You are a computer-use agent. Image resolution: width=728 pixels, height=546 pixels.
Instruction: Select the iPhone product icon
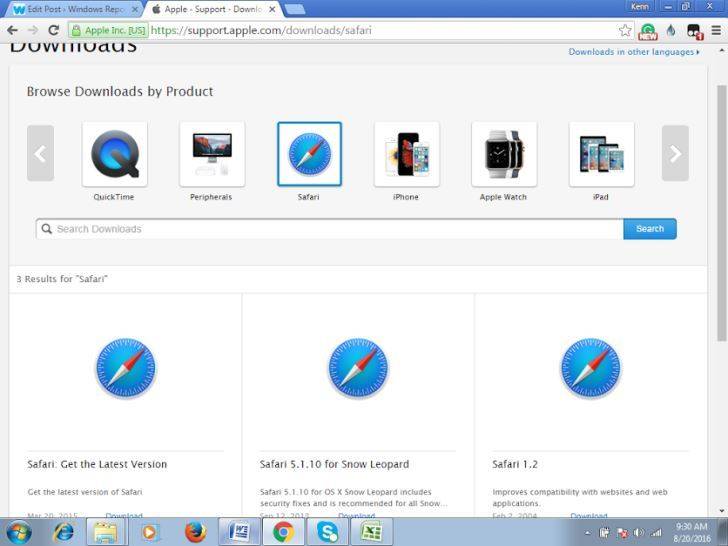click(x=407, y=154)
